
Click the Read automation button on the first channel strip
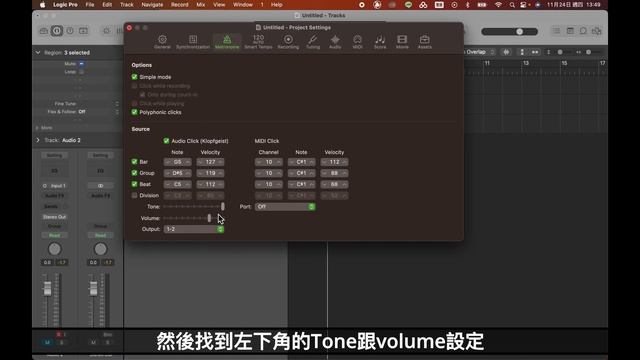54,236
